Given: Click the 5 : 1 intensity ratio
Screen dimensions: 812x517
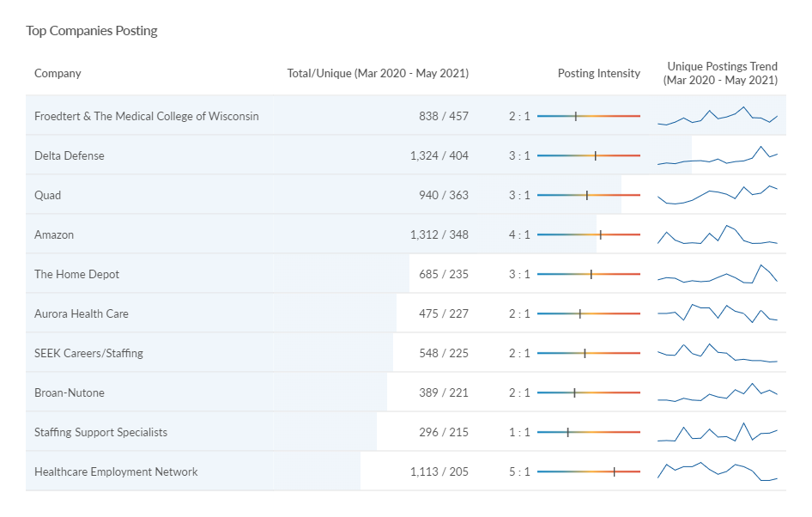Looking at the screenshot, I should [x=519, y=471].
